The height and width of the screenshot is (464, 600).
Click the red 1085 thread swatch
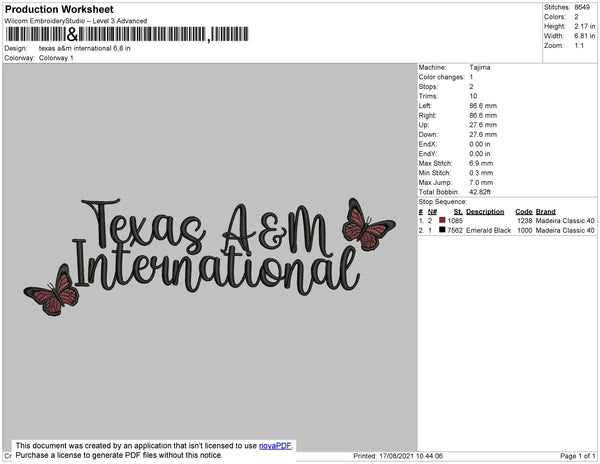[x=442, y=220]
